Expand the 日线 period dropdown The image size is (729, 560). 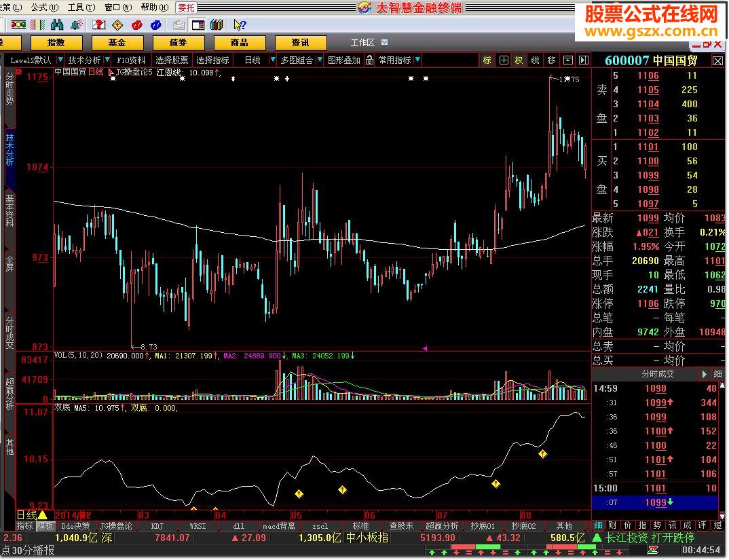tap(273, 60)
